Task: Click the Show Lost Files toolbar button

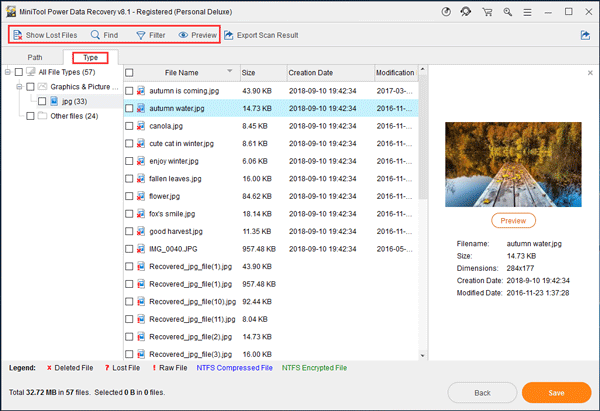Action: (x=43, y=35)
